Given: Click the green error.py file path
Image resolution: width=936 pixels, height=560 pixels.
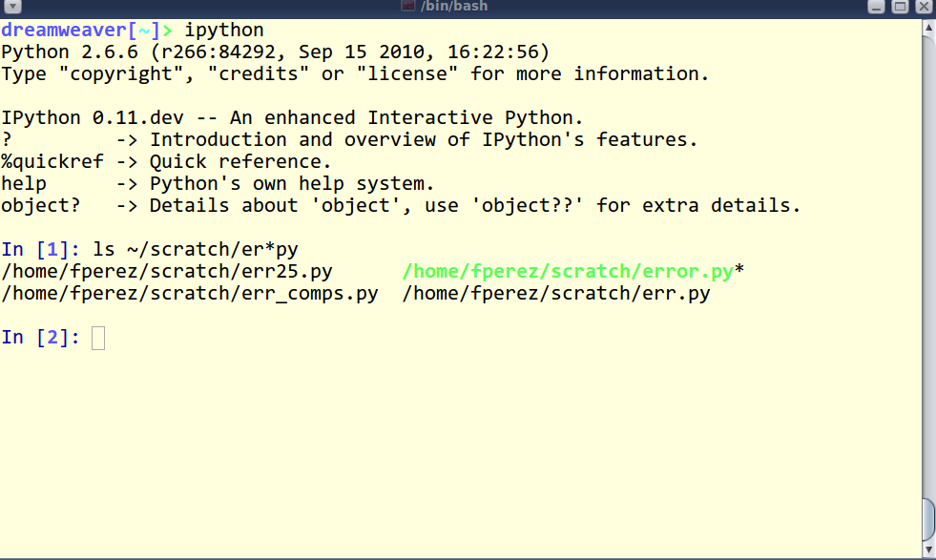Looking at the screenshot, I should pyautogui.click(x=568, y=272).
